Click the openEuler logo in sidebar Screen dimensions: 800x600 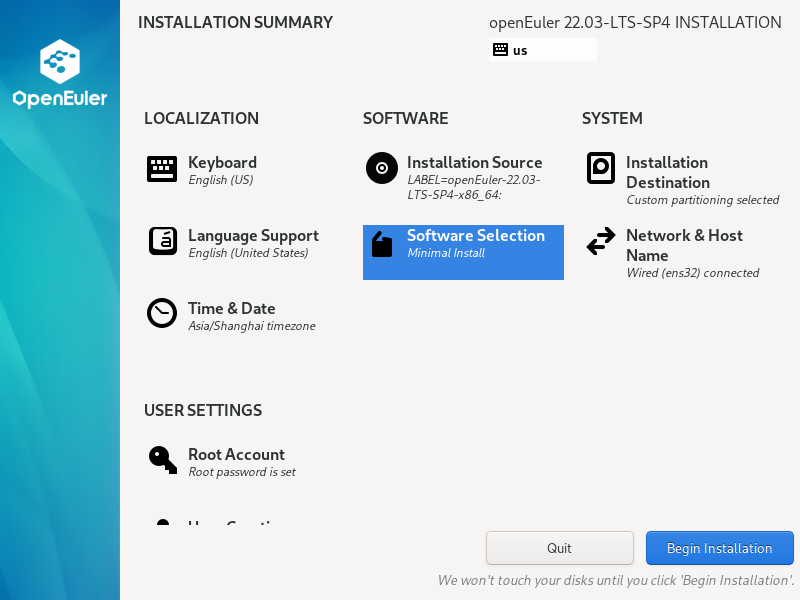(60, 73)
